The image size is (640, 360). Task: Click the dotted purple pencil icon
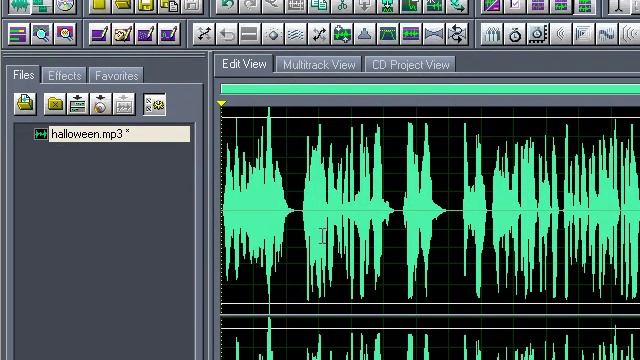[x=146, y=34]
